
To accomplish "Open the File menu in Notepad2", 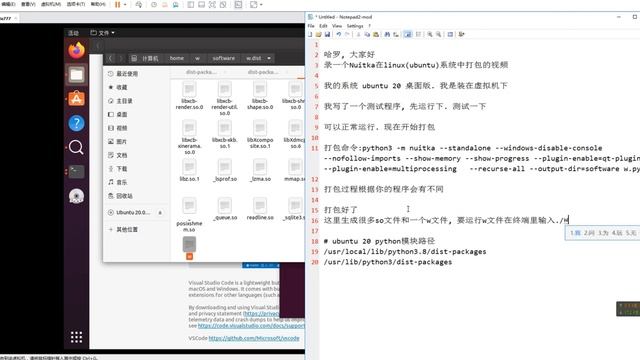I will tap(311, 26).
